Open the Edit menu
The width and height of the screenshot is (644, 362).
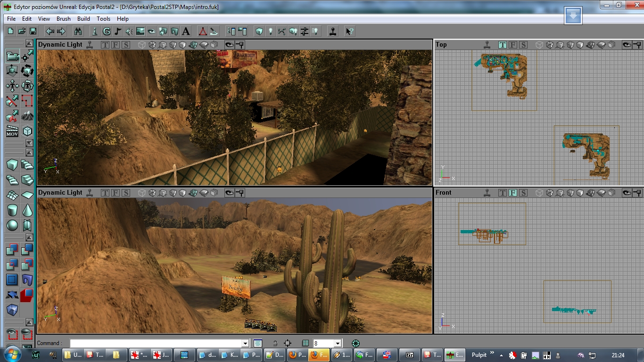tap(27, 19)
